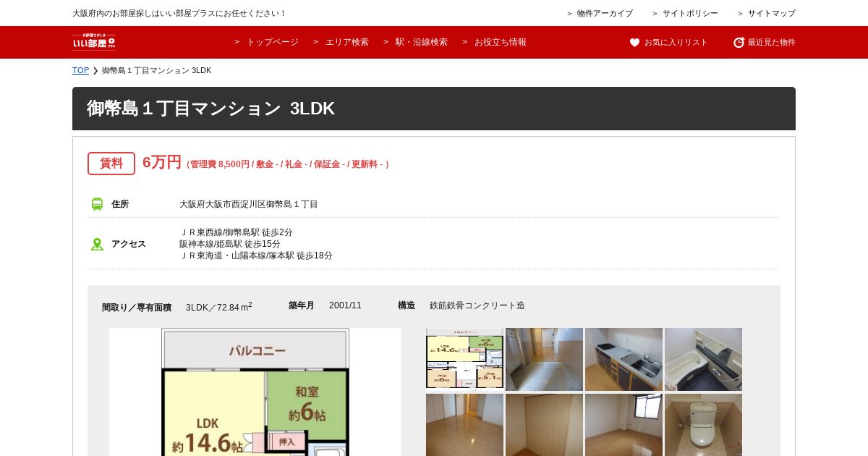Click the 塚本駅 徒歩18分 access line
The image size is (868, 456).
256,256
